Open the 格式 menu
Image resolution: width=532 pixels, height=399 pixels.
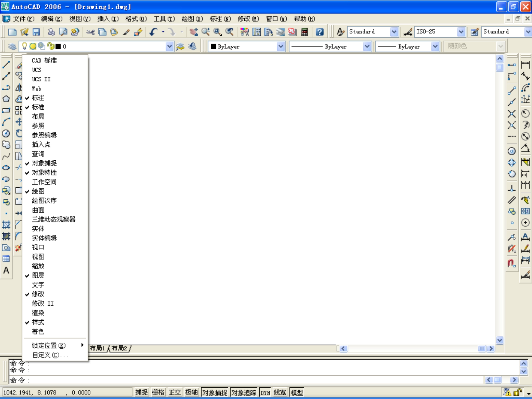pos(136,19)
